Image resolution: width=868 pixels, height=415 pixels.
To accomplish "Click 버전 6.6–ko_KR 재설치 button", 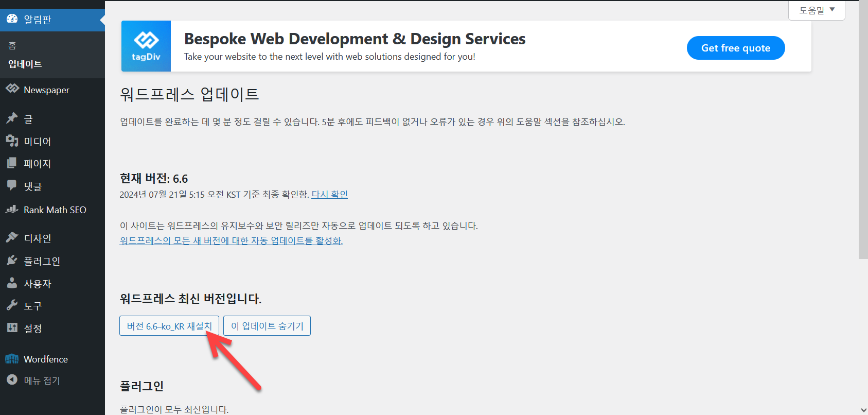I will coord(169,326).
